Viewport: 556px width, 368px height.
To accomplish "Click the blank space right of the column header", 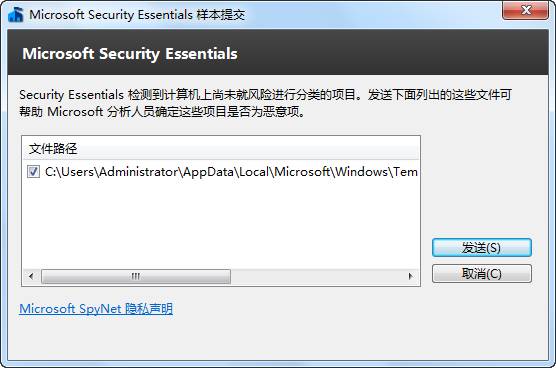I will click(248, 149).
